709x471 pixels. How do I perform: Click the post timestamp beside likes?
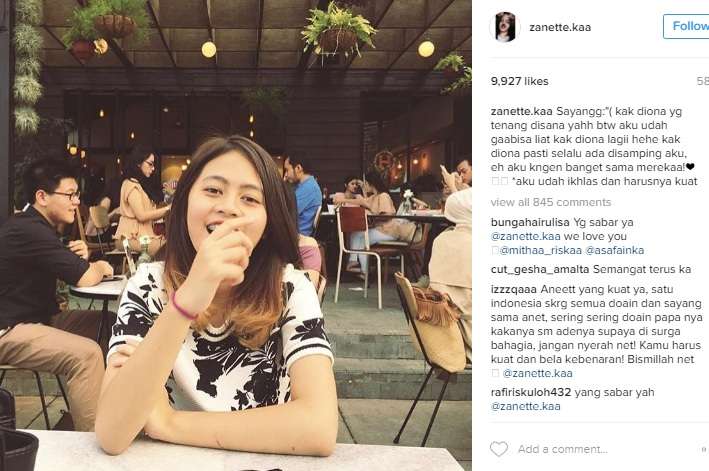pos(703,81)
